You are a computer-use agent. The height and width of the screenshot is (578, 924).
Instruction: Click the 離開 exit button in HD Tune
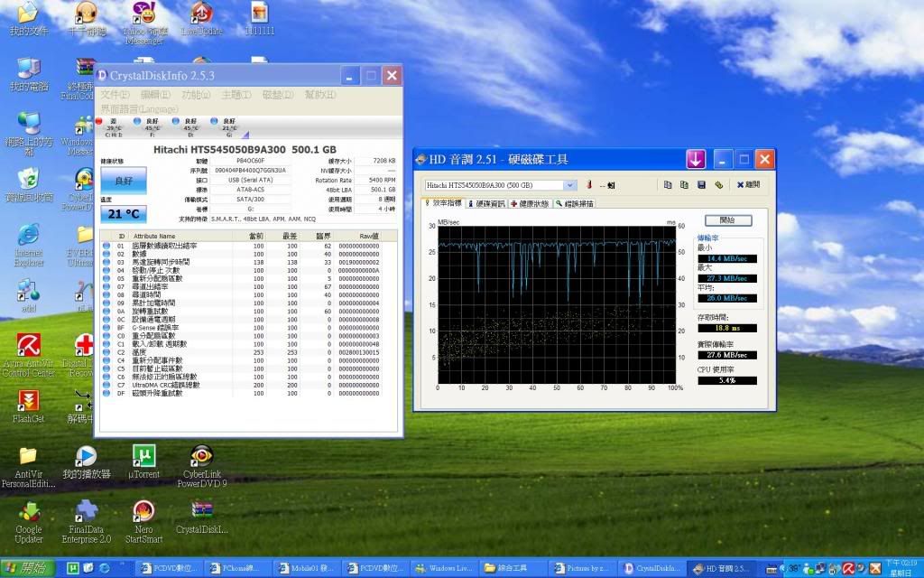tap(748, 184)
